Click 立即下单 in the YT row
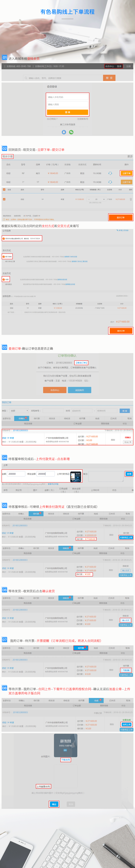Screen dimensions: 135x868 pyautogui.click(x=126, y=182)
